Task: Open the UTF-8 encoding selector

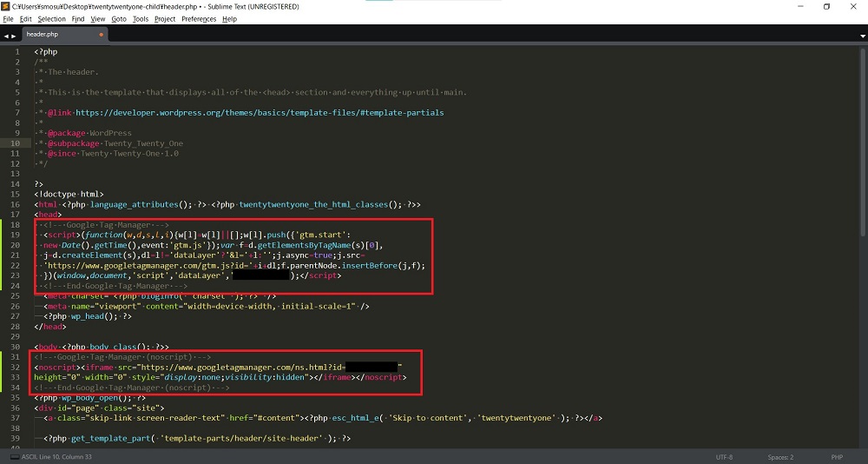Action: pyautogui.click(x=724, y=457)
